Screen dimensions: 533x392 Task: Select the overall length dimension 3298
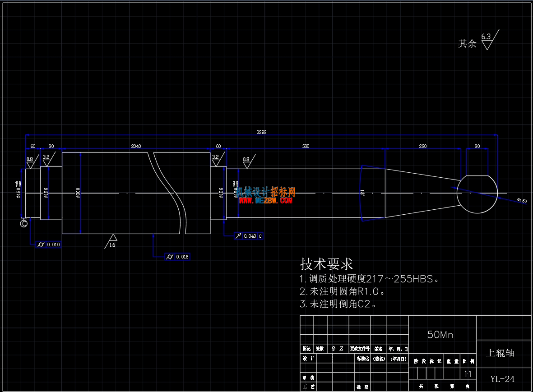[x=261, y=132]
